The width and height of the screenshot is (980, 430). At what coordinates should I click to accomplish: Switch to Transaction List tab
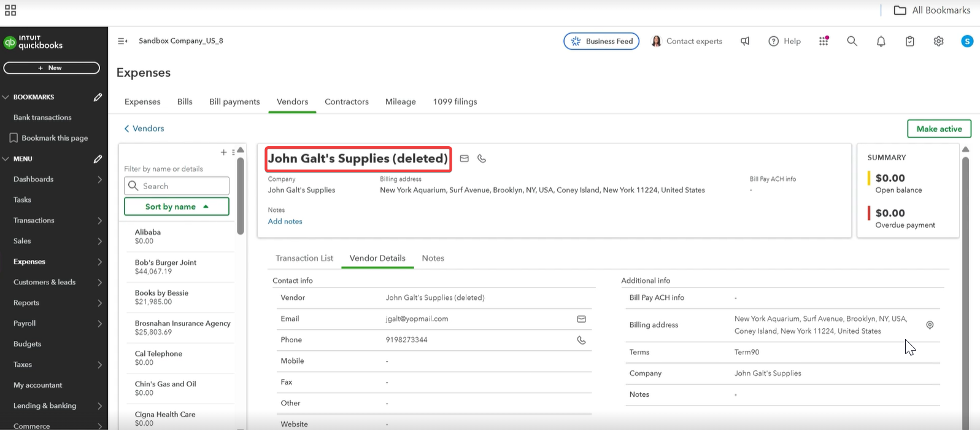[x=304, y=258]
